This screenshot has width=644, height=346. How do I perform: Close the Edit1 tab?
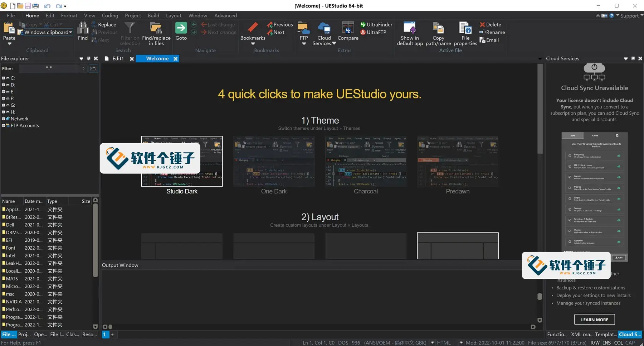132,59
